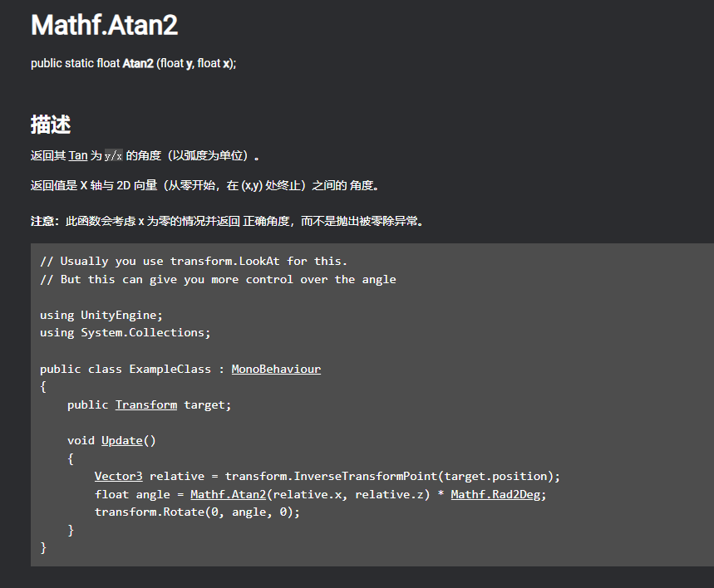Open the Mathf.Rad2Deg link
Viewport: 714px width, 588px height.
tap(495, 494)
